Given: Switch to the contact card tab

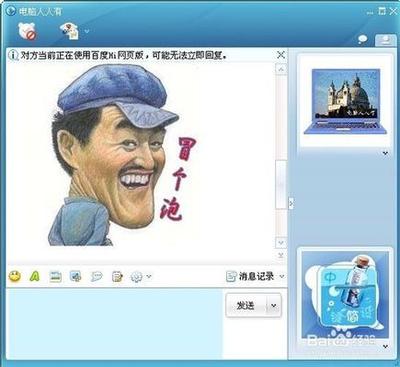Looking at the screenshot, I should tap(386, 40).
